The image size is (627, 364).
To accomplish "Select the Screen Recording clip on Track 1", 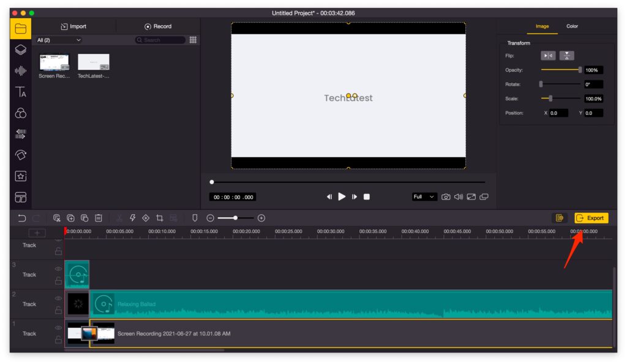I will (351, 333).
